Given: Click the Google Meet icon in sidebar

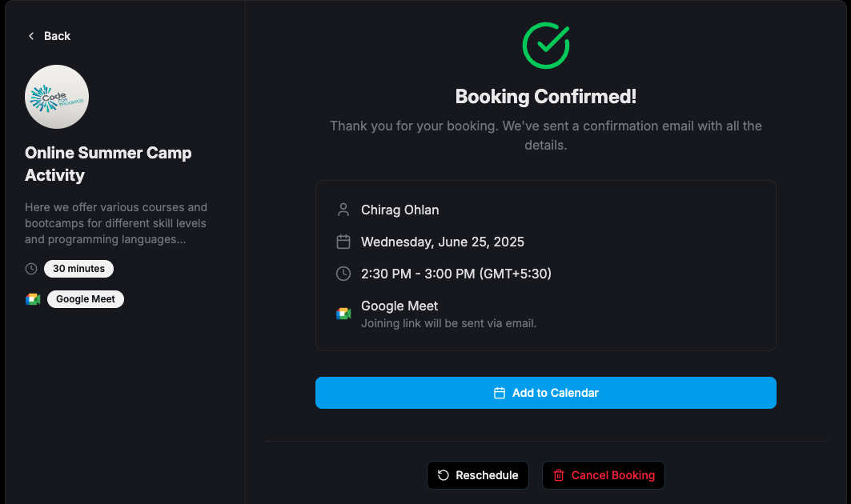Looking at the screenshot, I should [x=33, y=299].
